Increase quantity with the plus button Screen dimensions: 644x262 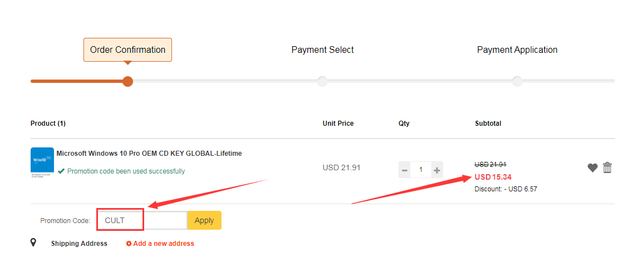pyautogui.click(x=437, y=170)
